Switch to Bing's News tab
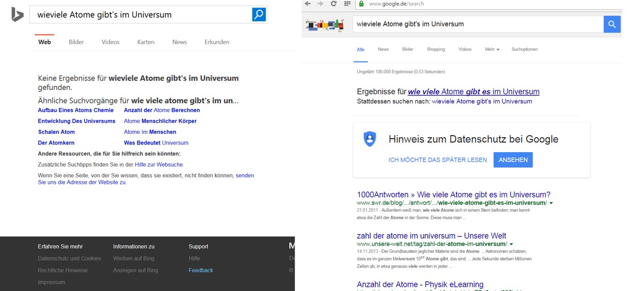This screenshot has width=644, height=291. pyautogui.click(x=180, y=42)
